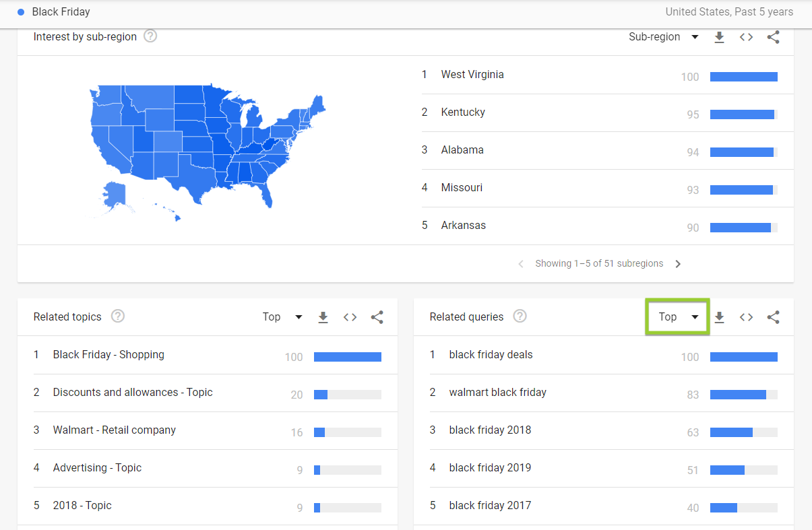
Task: Select West Virginia from the subregion list
Action: (x=472, y=74)
